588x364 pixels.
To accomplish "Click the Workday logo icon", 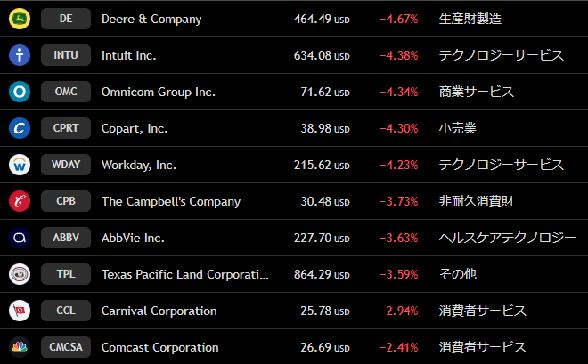I will pyautogui.click(x=20, y=165).
